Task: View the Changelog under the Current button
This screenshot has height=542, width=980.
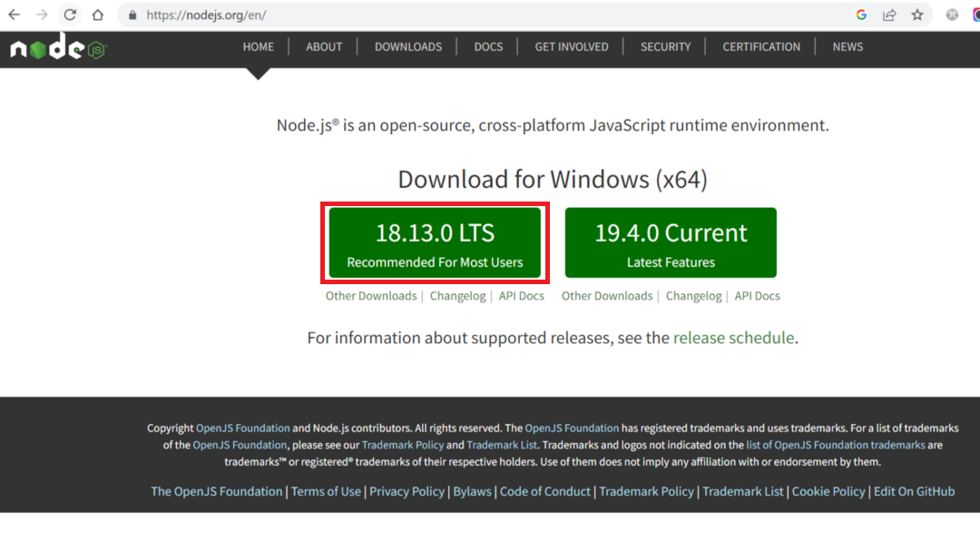Action: [x=694, y=296]
